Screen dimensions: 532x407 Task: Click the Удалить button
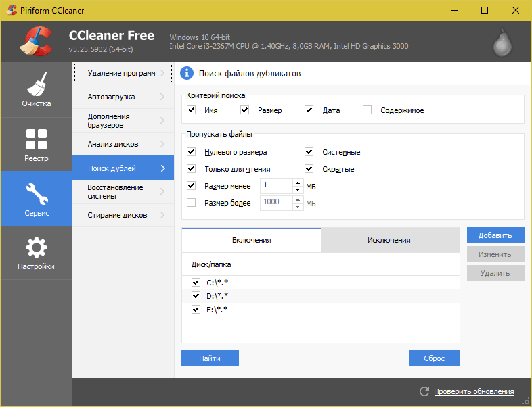[495, 273]
